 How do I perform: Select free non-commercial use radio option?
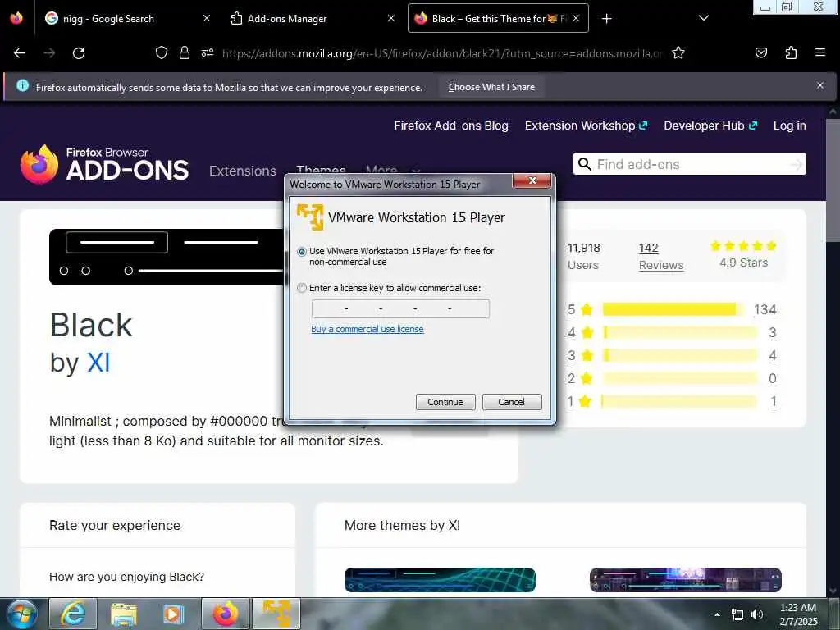pos(302,251)
